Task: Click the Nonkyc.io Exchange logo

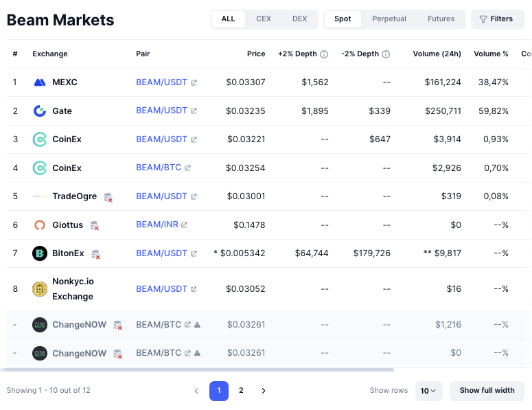Action: click(40, 289)
